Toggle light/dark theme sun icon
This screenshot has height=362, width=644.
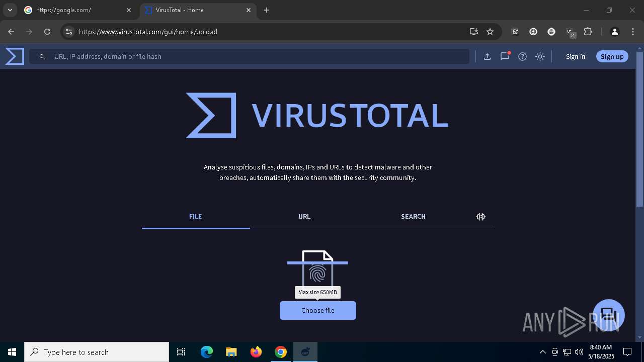(540, 56)
